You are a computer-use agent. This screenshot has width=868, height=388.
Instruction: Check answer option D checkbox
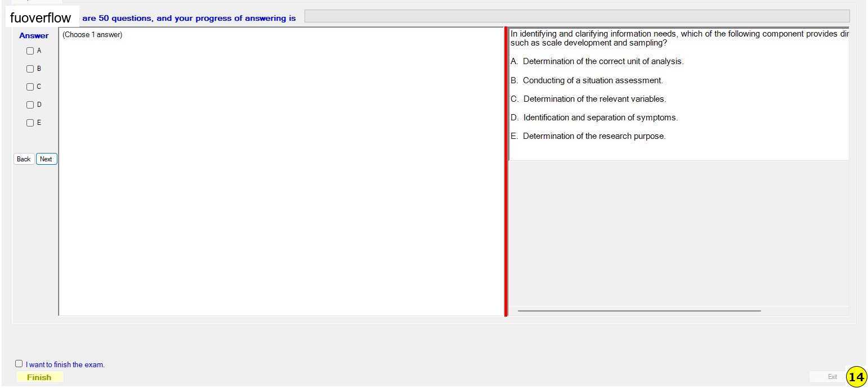[x=30, y=105]
